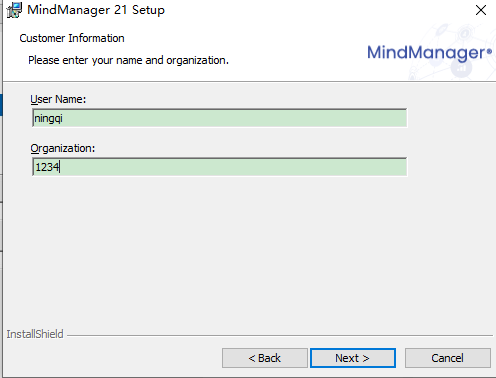
Task: Cancel the MindManager setup
Action: pyautogui.click(x=448, y=358)
